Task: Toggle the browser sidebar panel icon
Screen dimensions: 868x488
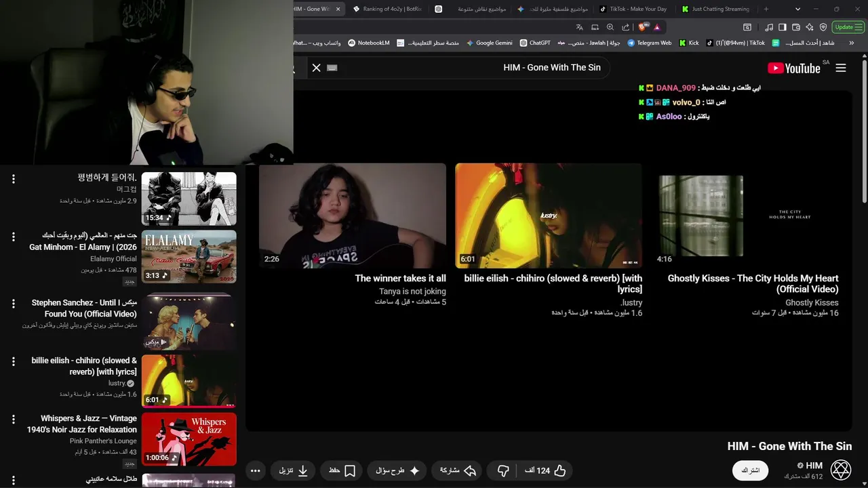Action: point(782,27)
